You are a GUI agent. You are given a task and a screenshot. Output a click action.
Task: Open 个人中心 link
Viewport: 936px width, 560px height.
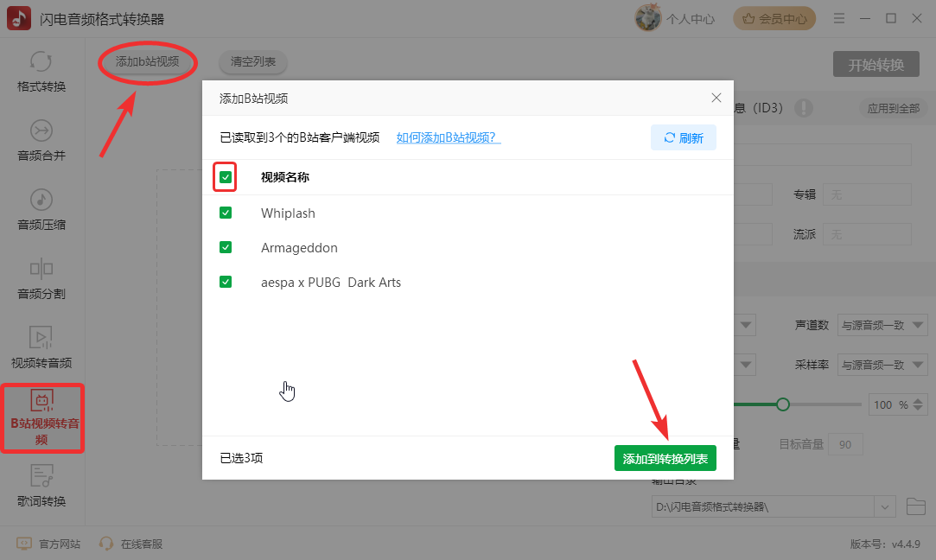[x=690, y=19]
